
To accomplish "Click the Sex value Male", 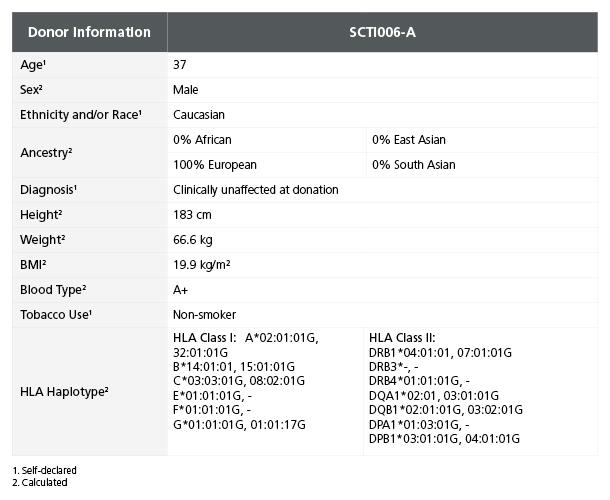I will [186, 90].
